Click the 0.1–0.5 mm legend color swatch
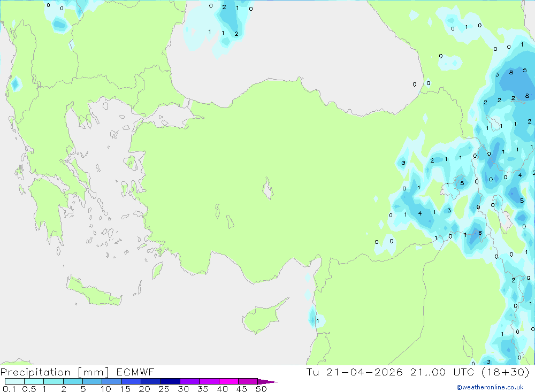535x392 pixels. pyautogui.click(x=14, y=381)
